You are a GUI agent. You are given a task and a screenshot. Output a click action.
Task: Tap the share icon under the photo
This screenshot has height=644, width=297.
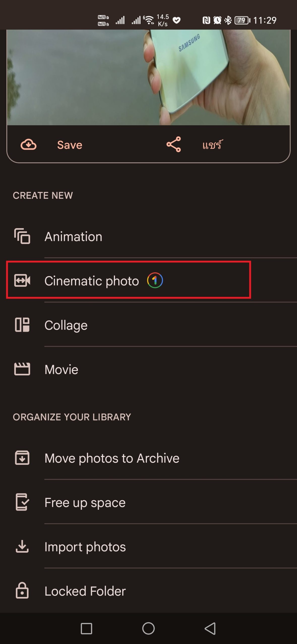pos(174,144)
